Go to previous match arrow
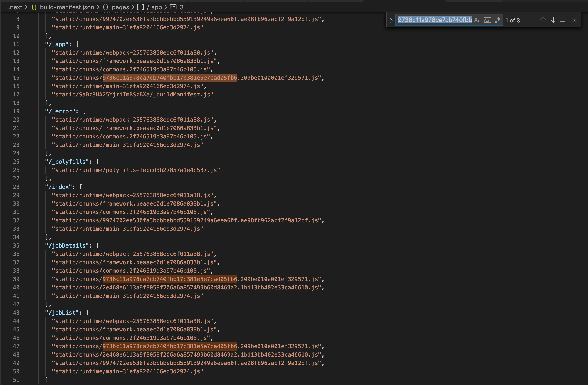Image resolution: width=588 pixels, height=385 pixels. [x=543, y=20]
